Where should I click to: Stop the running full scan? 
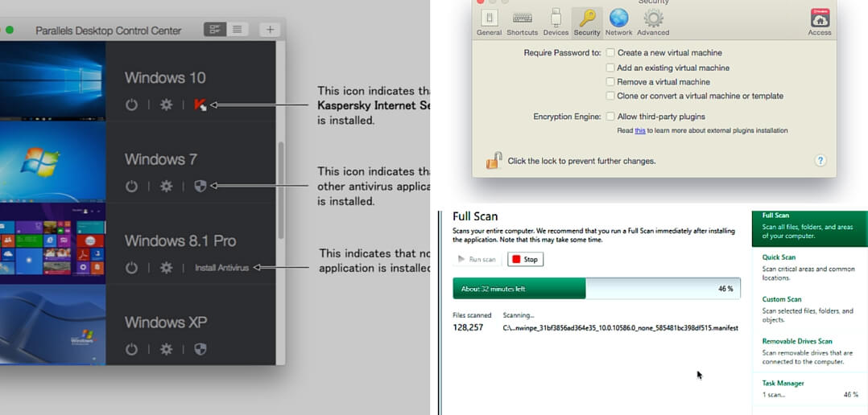[525, 259]
